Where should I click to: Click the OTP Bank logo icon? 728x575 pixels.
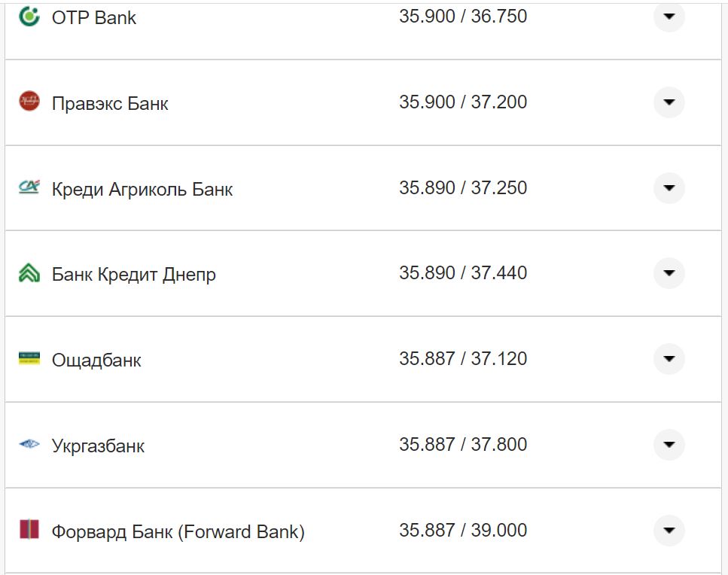(x=29, y=16)
